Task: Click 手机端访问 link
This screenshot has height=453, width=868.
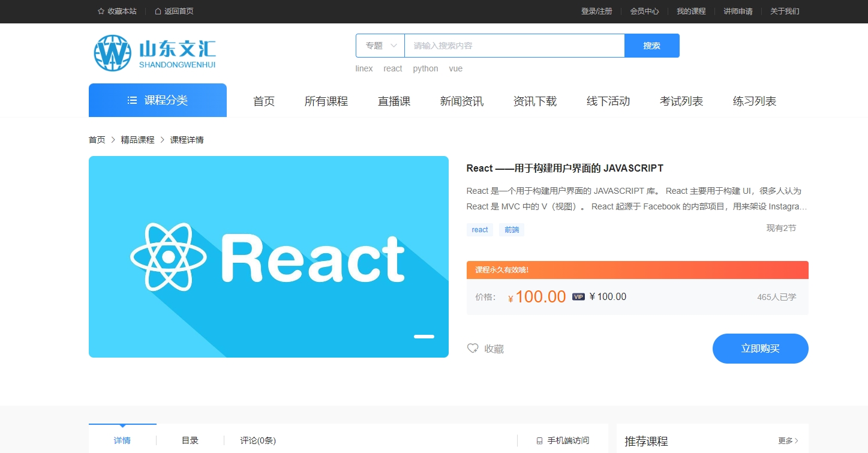Action: pyautogui.click(x=563, y=441)
